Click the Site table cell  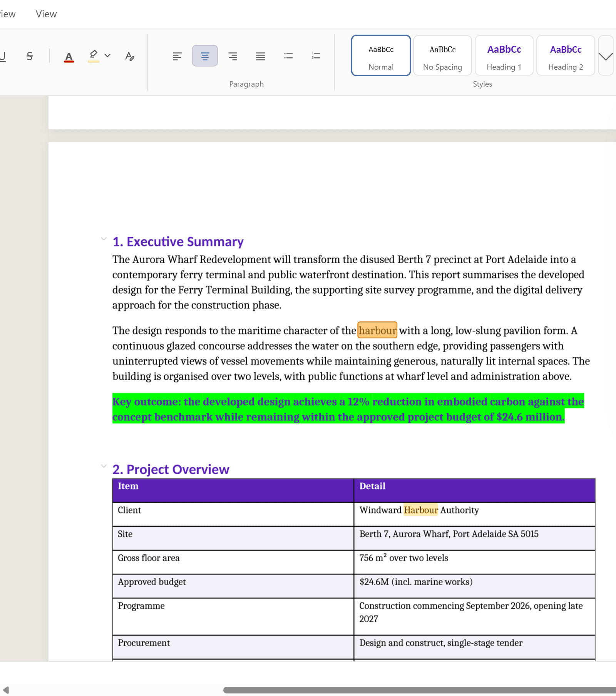coord(233,538)
